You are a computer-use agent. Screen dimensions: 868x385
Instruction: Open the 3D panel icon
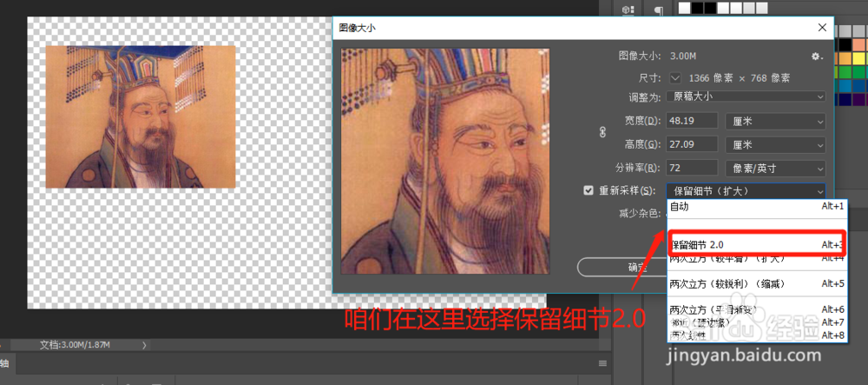(x=628, y=10)
